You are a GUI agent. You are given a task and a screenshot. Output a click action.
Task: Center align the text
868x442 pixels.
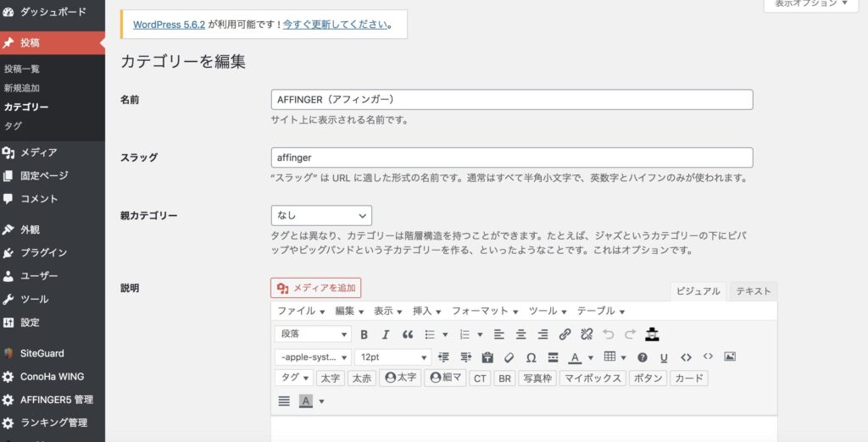[x=521, y=334]
